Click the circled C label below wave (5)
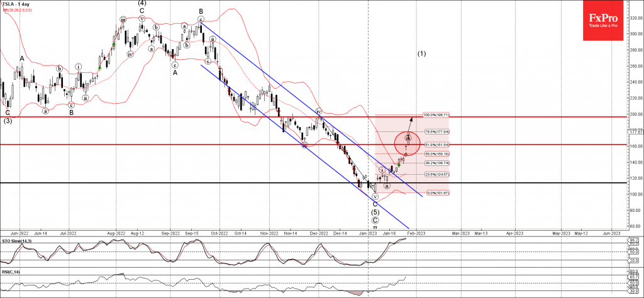The width and height of the screenshot is (644, 298). point(375,220)
